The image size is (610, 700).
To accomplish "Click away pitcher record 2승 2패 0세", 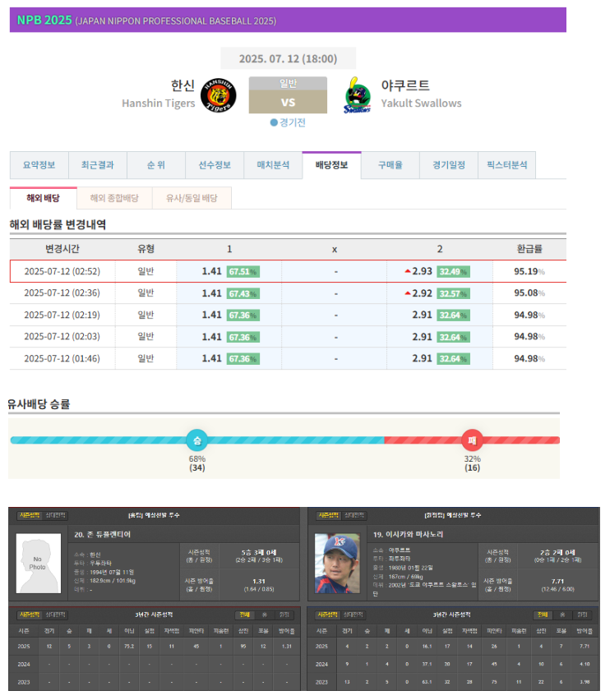I will click(x=557, y=552).
